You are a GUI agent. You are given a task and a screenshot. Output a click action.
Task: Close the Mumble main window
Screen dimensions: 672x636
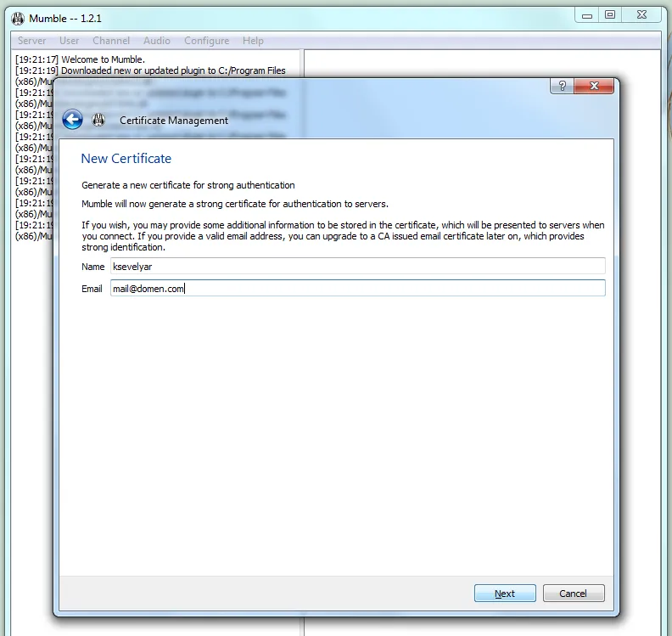pyautogui.click(x=641, y=15)
